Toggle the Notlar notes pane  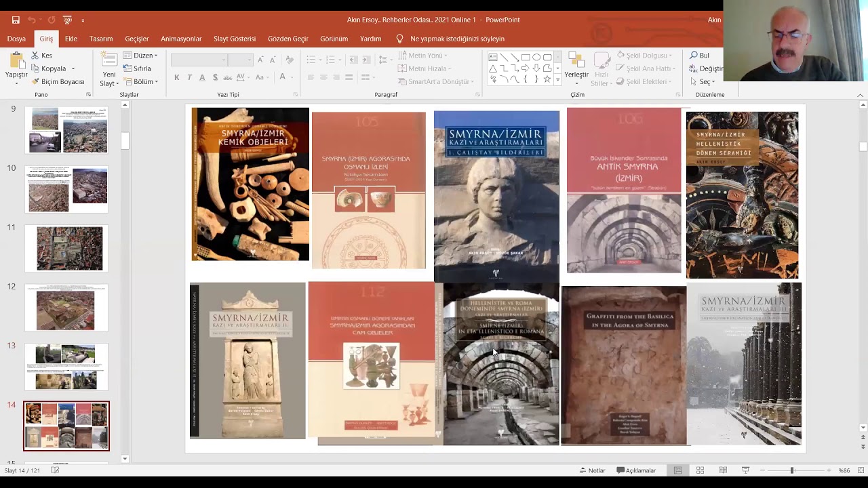(x=592, y=470)
